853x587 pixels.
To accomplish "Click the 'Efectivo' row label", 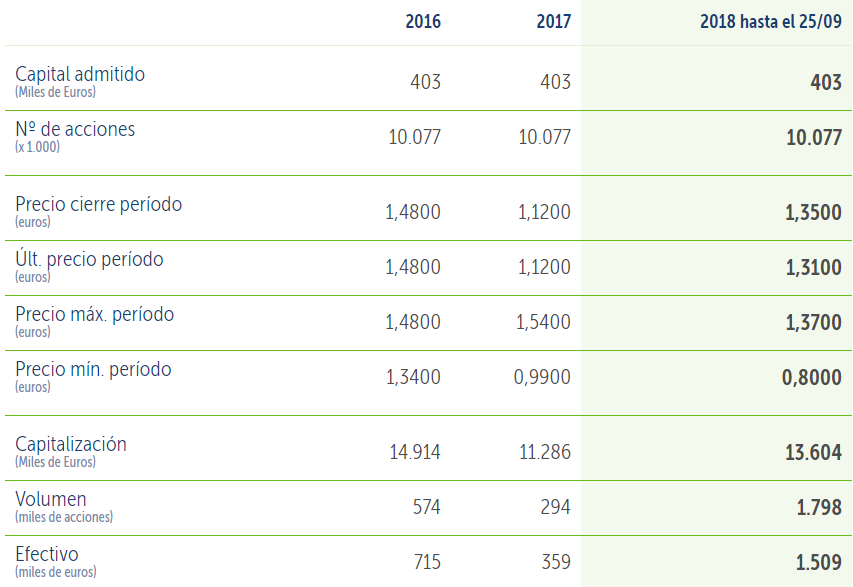I will 47,554.
